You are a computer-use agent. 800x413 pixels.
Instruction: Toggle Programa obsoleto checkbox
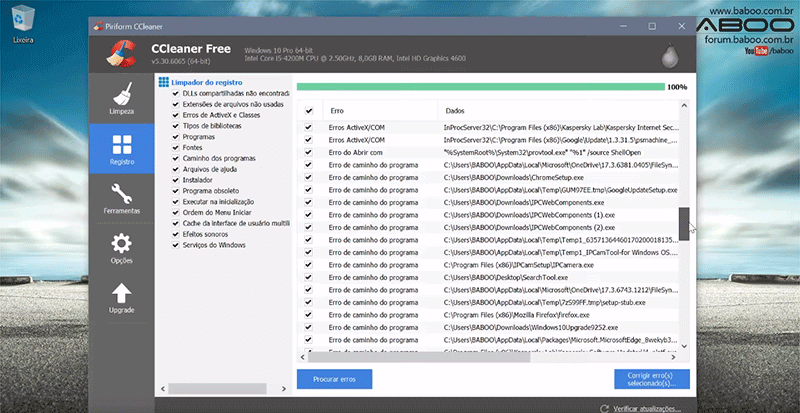pos(176,191)
